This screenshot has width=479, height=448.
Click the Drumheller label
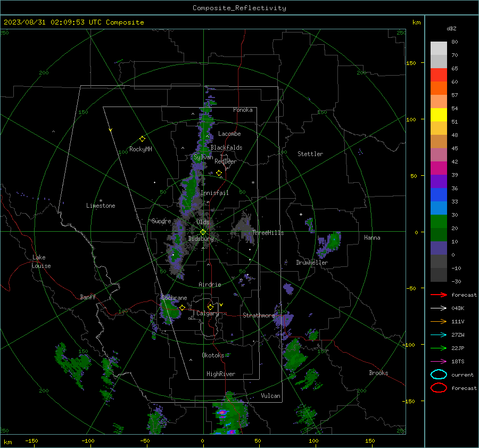pyautogui.click(x=312, y=263)
